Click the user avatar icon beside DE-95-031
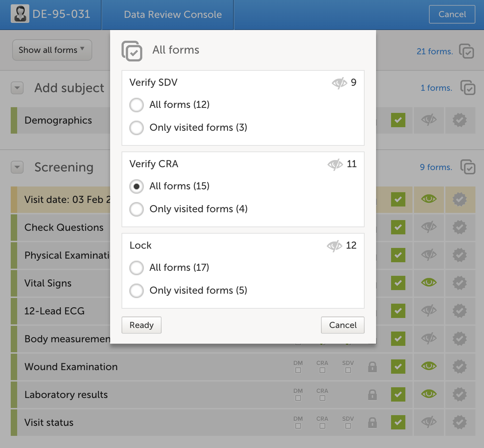This screenshot has width=484, height=448. pyautogui.click(x=20, y=14)
